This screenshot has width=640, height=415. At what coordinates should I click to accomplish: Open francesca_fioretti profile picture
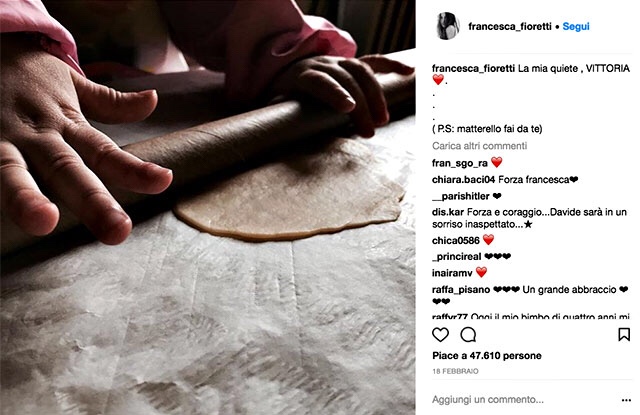coord(448,26)
